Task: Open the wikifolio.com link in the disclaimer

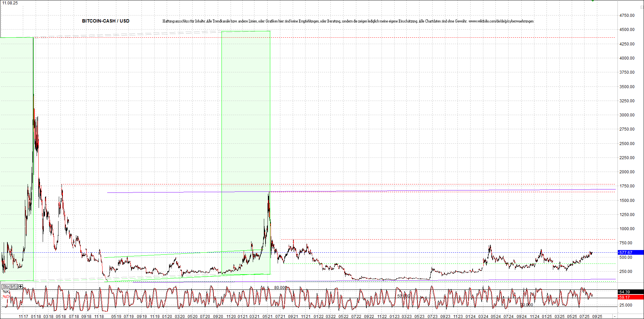Action: (501, 21)
